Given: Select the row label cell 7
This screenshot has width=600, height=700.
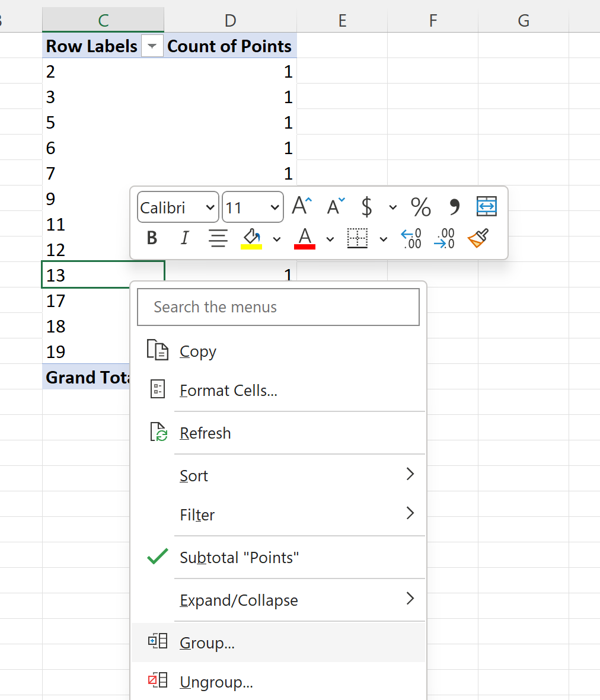Looking at the screenshot, I should click(103, 173).
